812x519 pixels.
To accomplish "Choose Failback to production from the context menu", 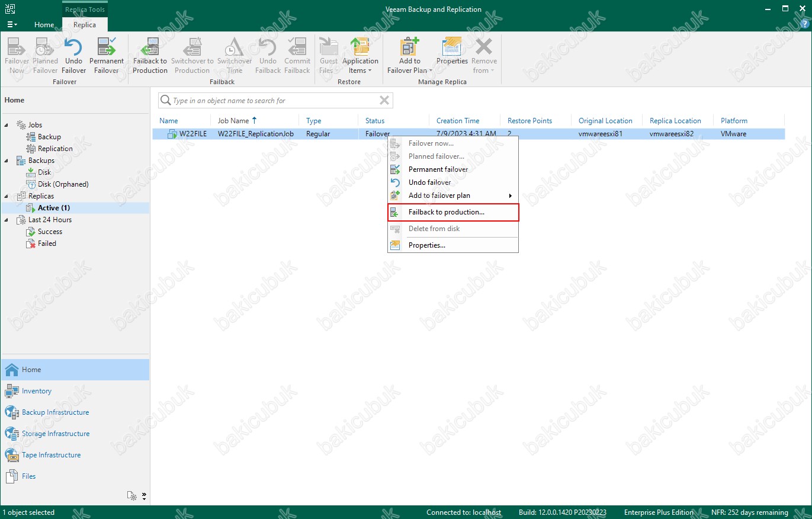I will [453, 212].
